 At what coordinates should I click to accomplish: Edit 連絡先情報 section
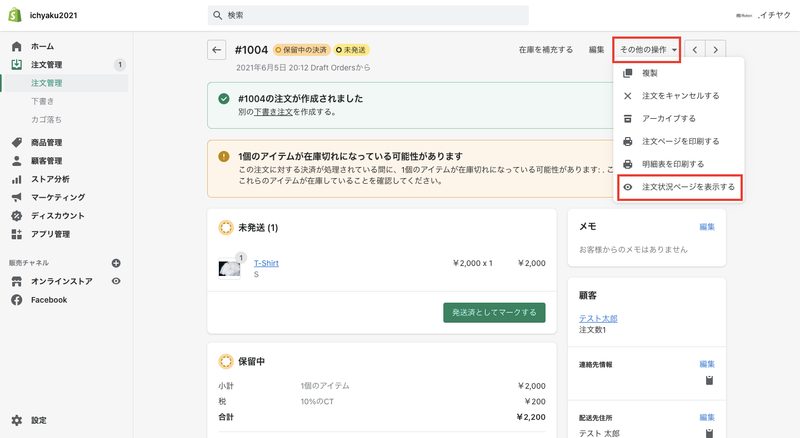tap(707, 364)
